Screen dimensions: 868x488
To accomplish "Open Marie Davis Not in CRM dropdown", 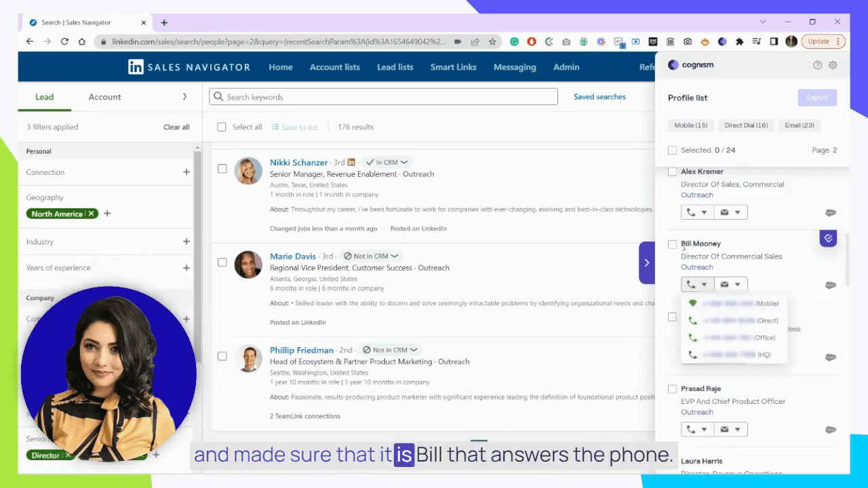I will [x=370, y=256].
